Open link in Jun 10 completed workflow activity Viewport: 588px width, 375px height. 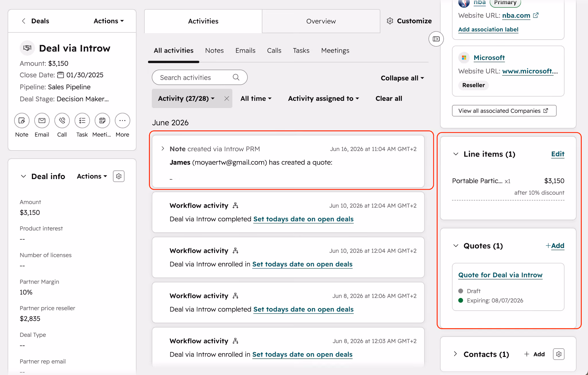tap(303, 219)
